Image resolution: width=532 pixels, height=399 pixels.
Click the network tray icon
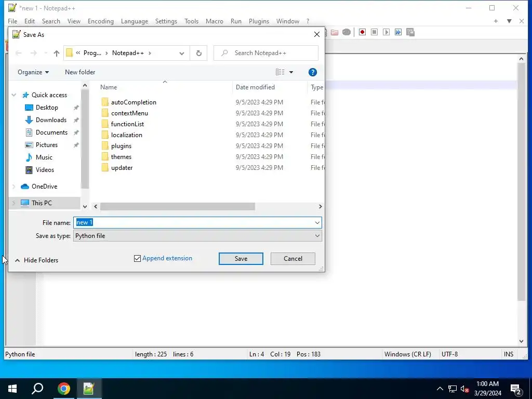pyautogui.click(x=452, y=389)
